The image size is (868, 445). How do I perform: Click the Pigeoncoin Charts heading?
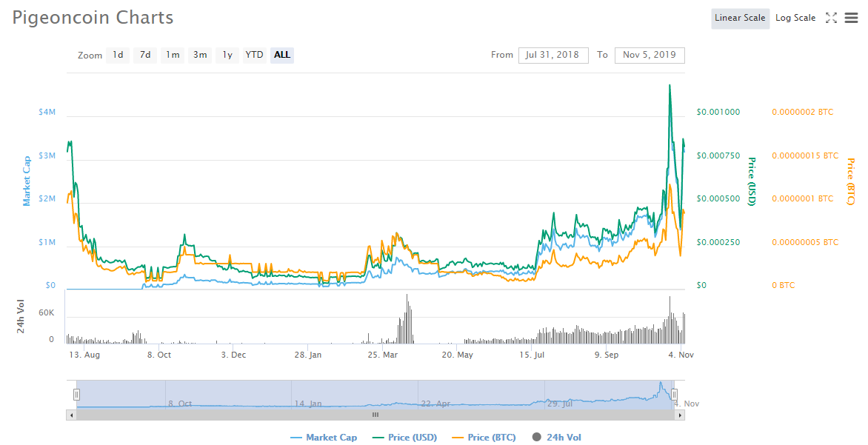tap(93, 18)
